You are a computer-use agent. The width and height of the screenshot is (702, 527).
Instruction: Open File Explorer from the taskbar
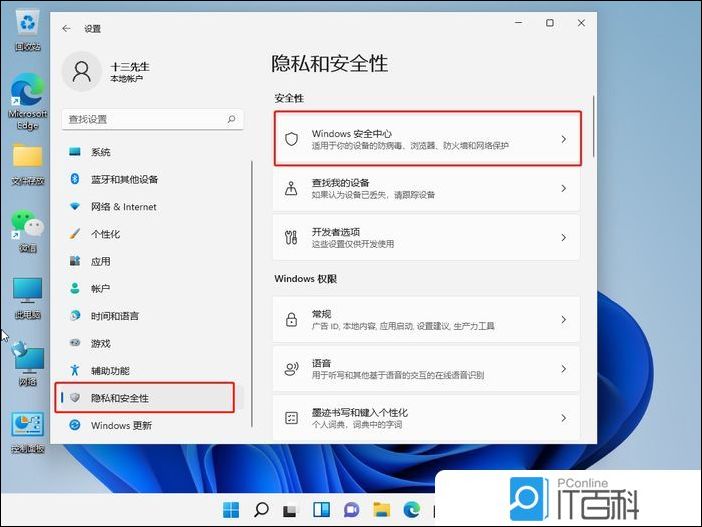pos(381,510)
